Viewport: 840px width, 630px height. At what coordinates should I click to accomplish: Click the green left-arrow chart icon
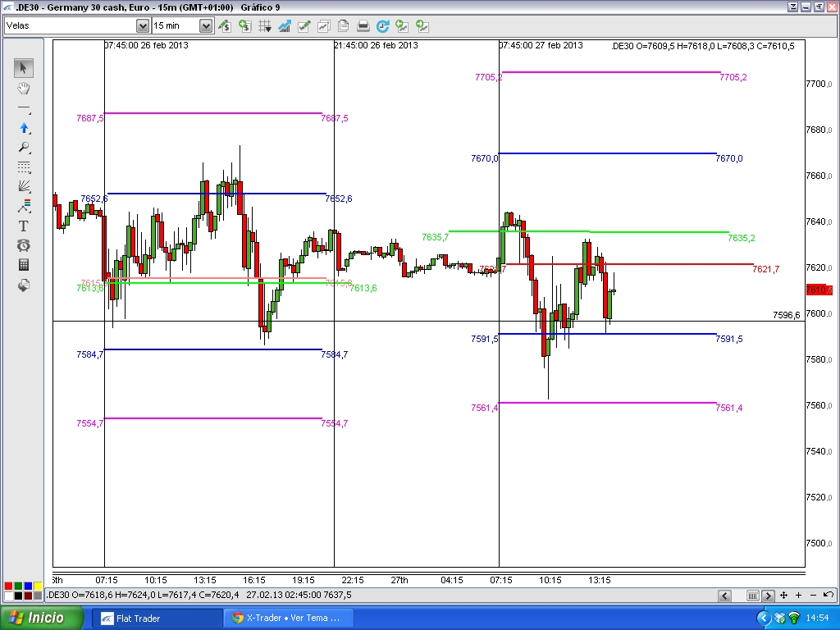[402, 25]
